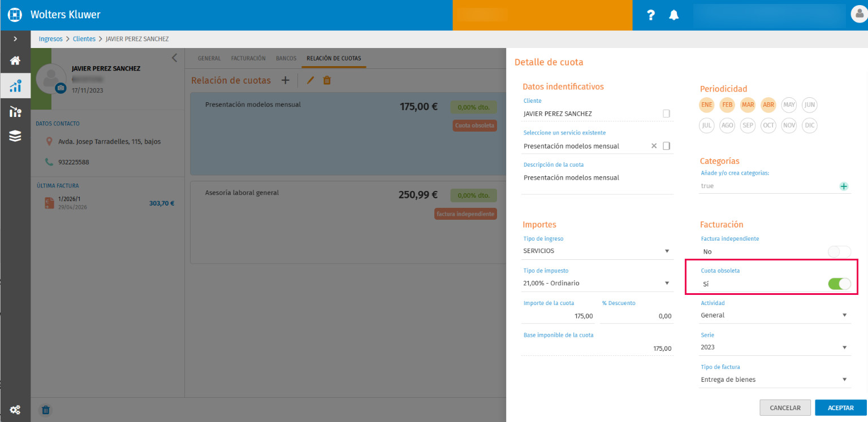Toggle the Factura independiente switch
Screen dimensions: 868x422
[x=839, y=252]
